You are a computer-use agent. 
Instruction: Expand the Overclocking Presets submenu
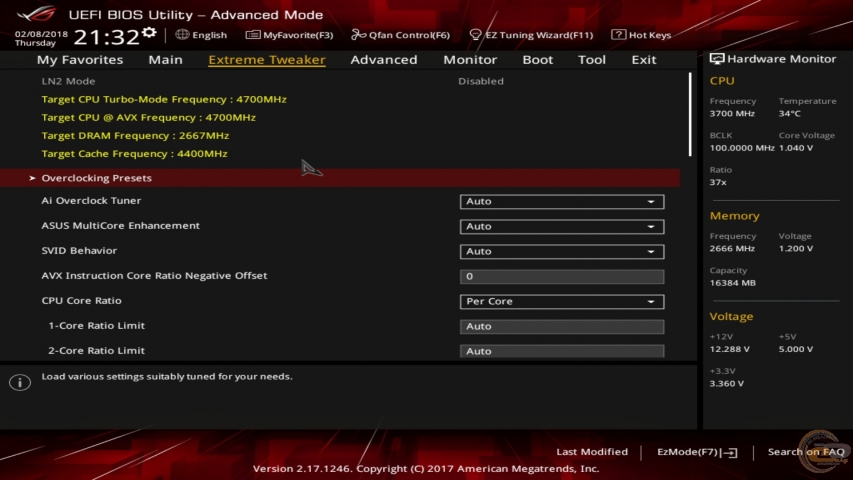(x=340, y=178)
